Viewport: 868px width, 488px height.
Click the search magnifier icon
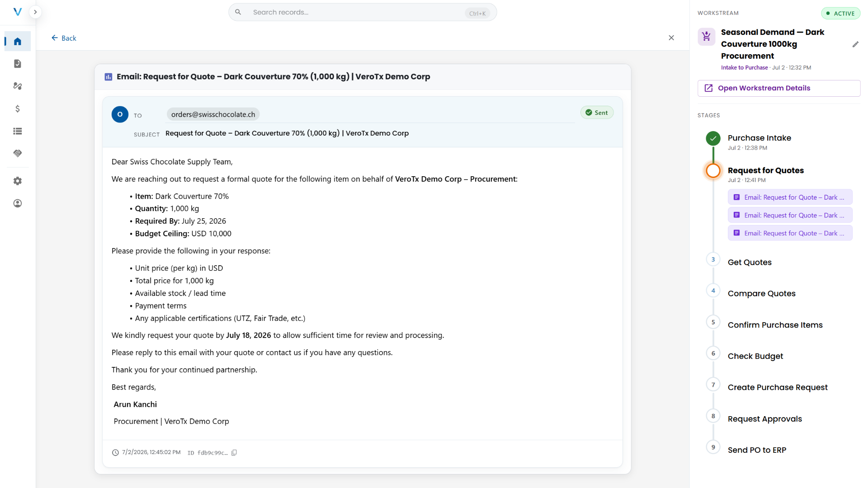tap(238, 12)
